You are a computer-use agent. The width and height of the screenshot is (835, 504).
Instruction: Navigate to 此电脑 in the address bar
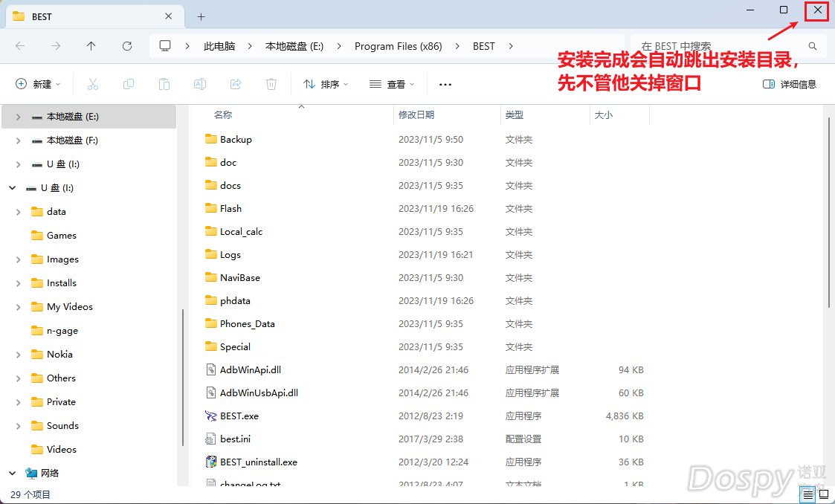(x=219, y=46)
